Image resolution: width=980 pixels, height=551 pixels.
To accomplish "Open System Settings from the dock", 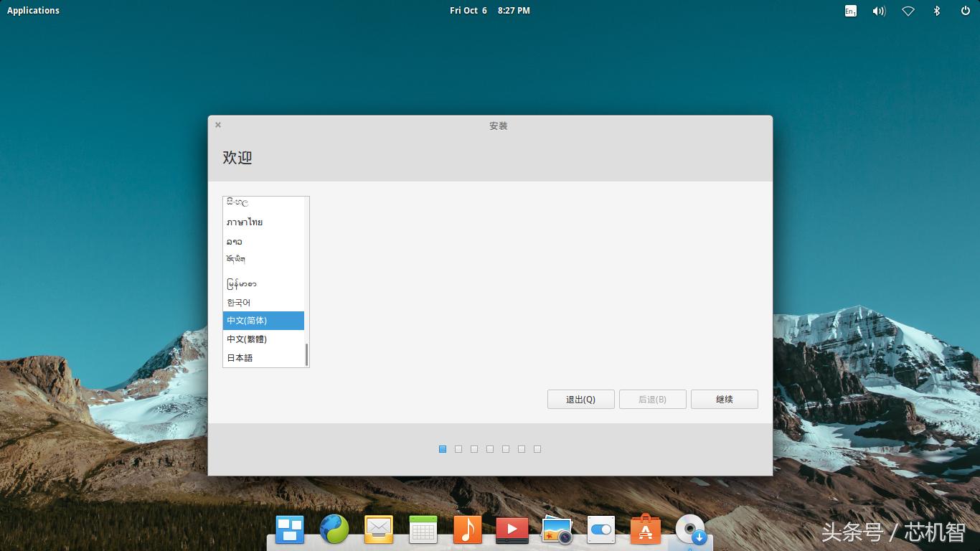I will point(600,529).
